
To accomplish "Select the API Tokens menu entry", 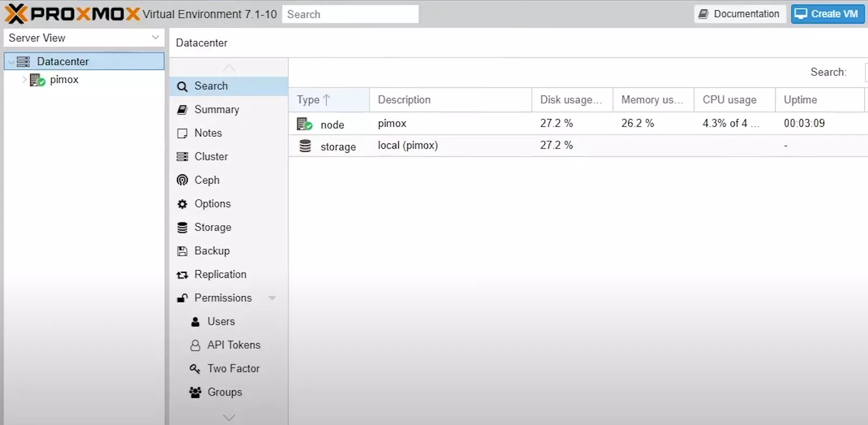I will (x=228, y=345).
